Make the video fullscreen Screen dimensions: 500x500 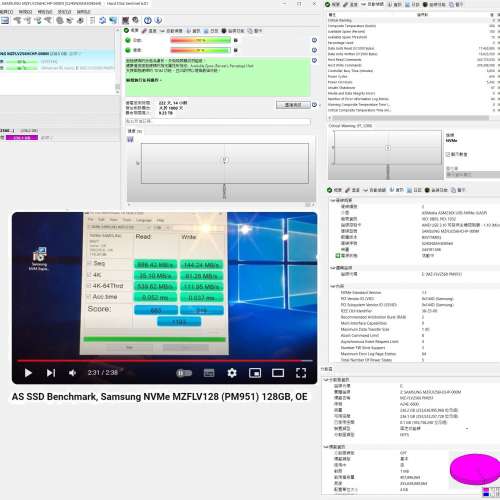click(301, 373)
